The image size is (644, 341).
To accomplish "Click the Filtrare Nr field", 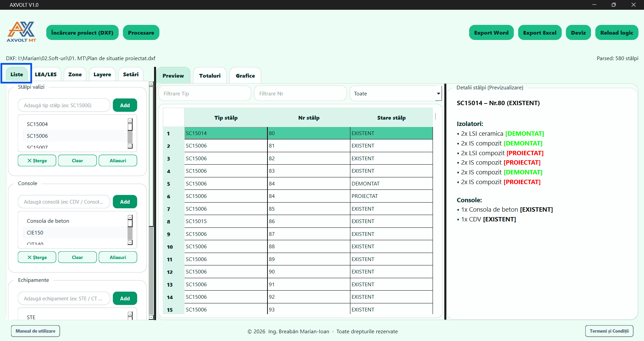I will pos(300,93).
